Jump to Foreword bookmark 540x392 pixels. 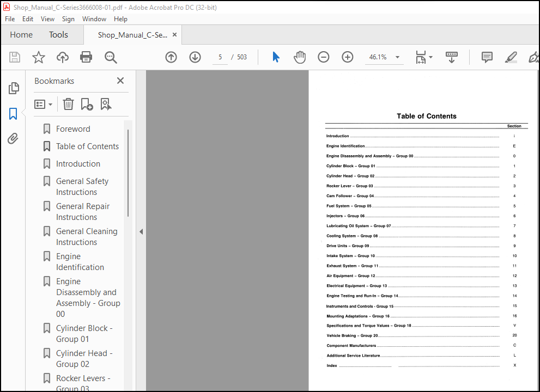tap(73, 129)
